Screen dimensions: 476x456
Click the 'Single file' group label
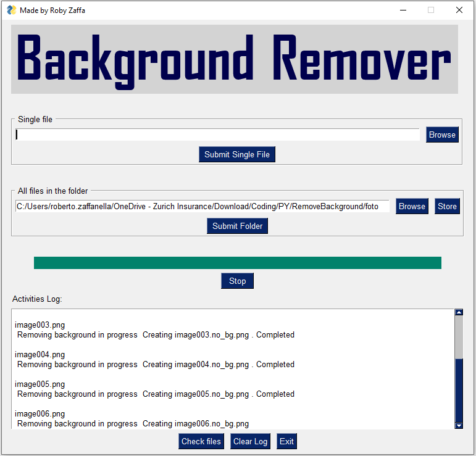click(x=35, y=119)
